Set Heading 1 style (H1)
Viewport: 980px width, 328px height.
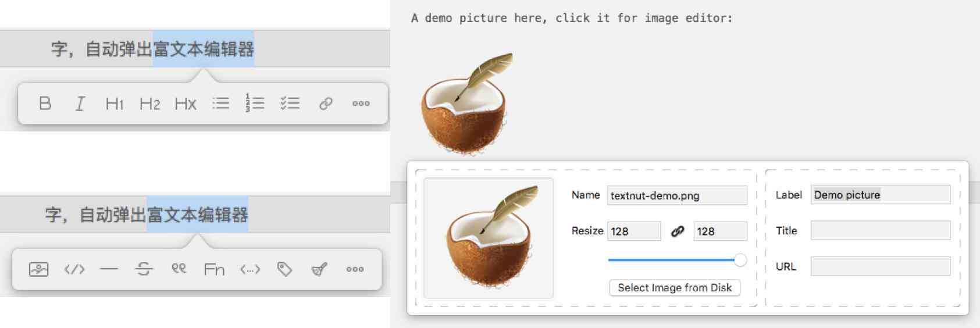coord(115,104)
